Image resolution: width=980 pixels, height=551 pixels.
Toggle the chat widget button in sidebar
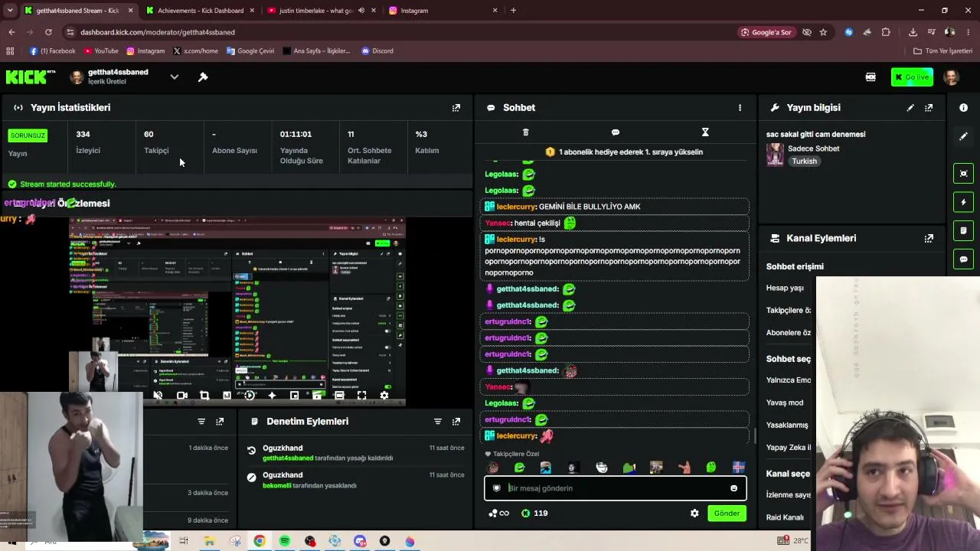click(963, 259)
